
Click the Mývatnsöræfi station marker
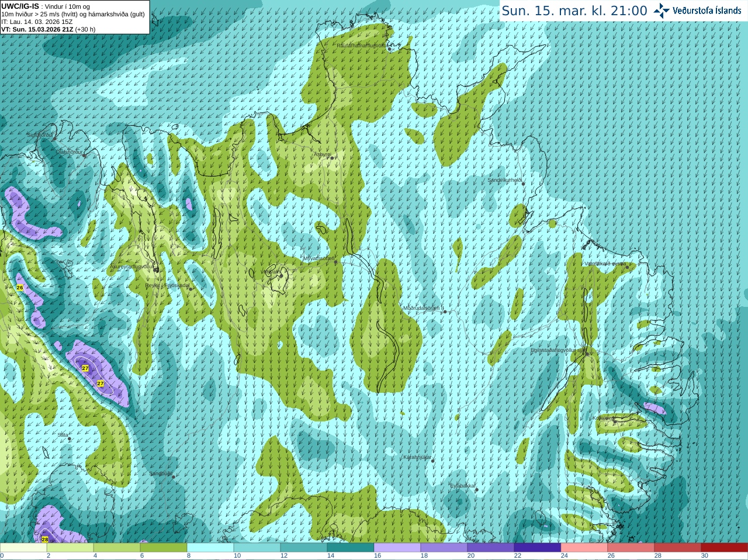335,262
